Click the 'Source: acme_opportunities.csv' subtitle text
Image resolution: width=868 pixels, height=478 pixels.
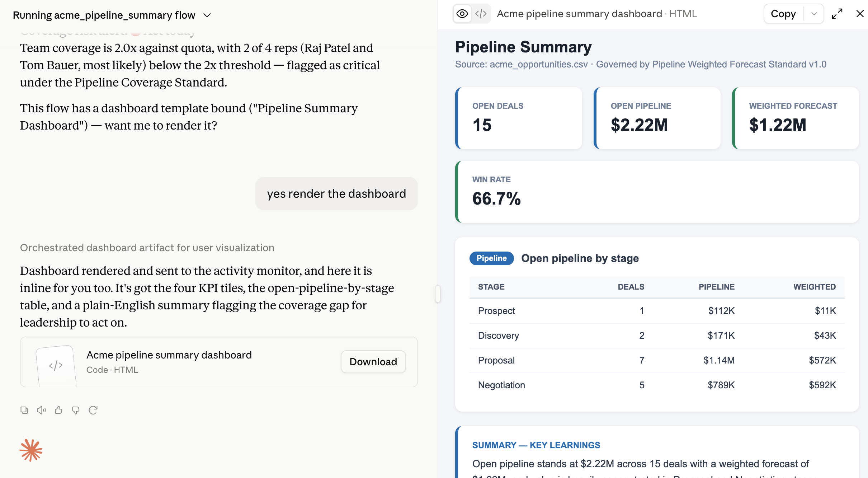pos(522,65)
